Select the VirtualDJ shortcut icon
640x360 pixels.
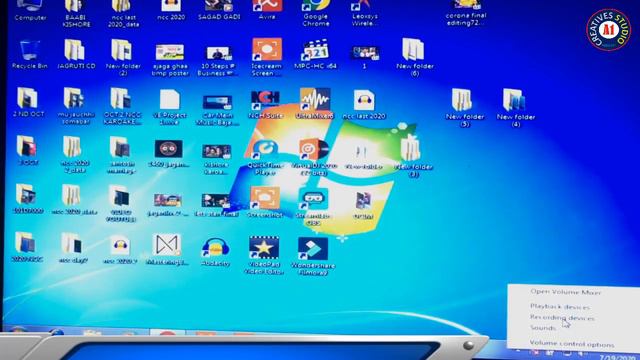(314, 158)
